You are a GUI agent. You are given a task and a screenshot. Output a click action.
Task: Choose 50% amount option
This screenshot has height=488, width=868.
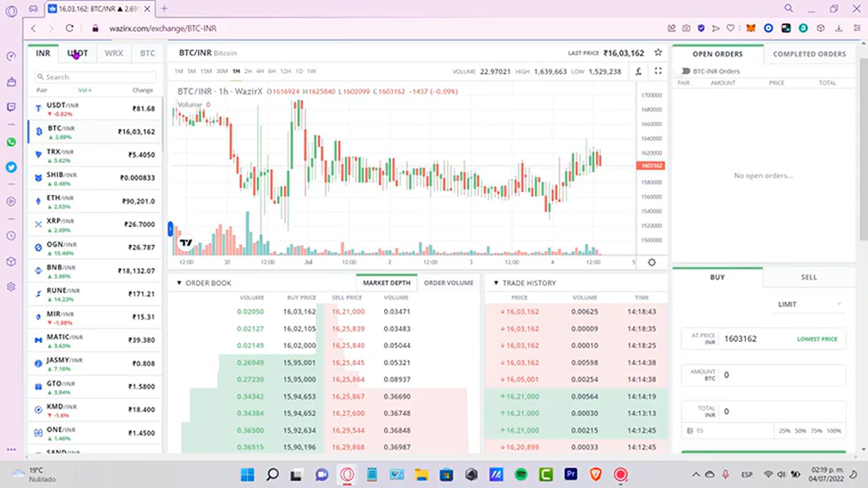(x=800, y=431)
